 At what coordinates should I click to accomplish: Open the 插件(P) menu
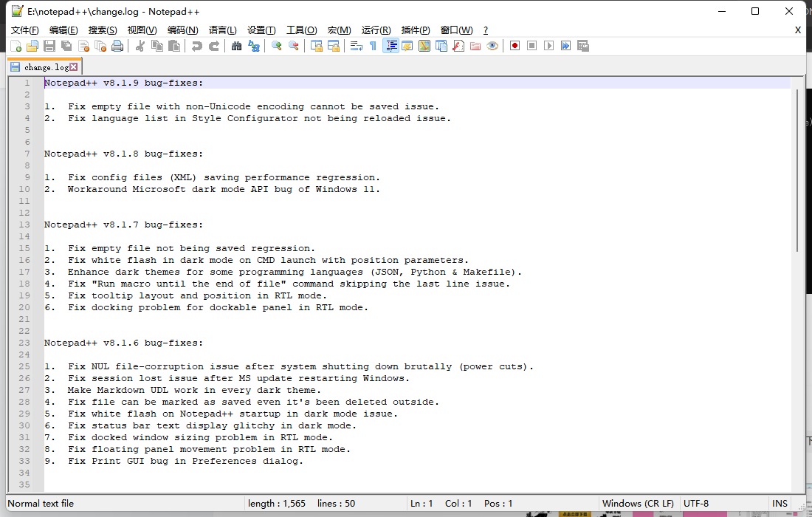(416, 30)
